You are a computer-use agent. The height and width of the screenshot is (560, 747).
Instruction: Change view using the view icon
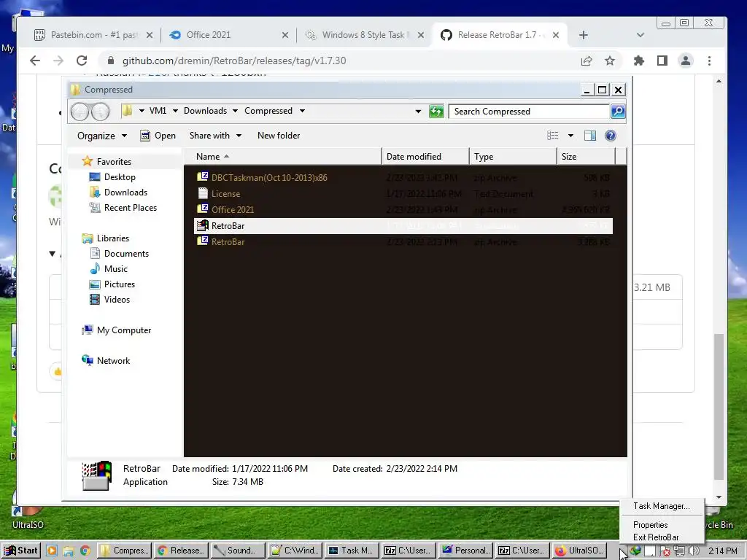tap(553, 136)
